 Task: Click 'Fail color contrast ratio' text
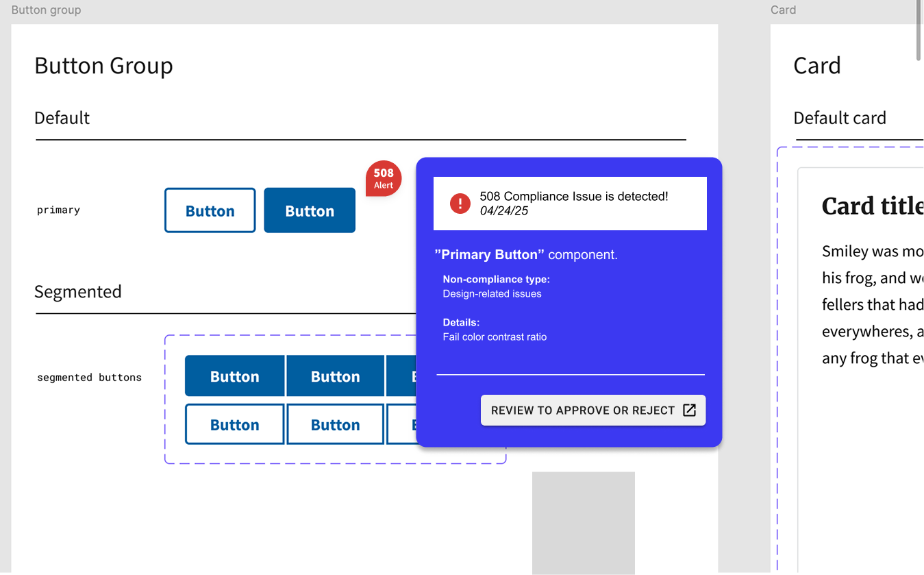click(x=495, y=337)
